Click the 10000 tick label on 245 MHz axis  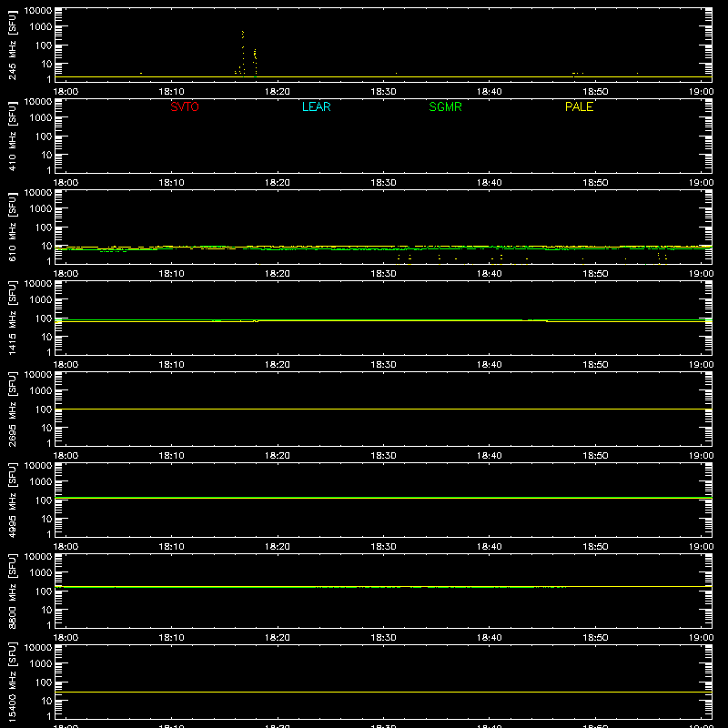point(38,11)
